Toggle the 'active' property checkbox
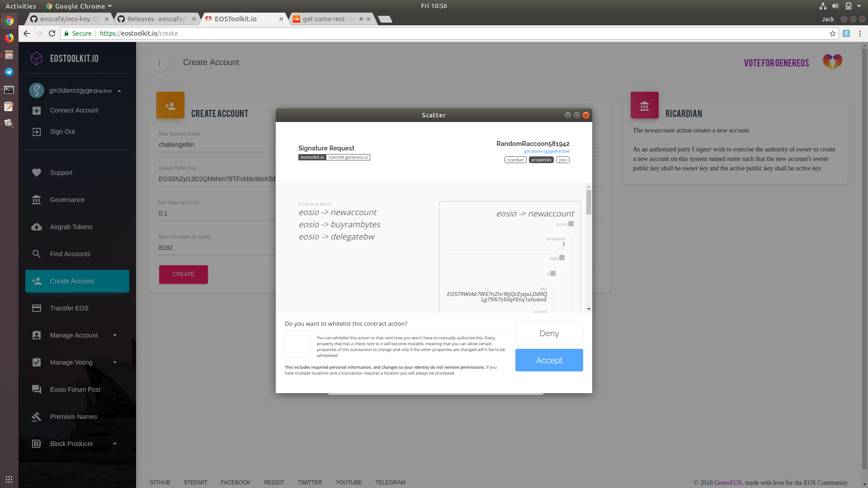The width and height of the screenshot is (868, 488). tap(571, 224)
